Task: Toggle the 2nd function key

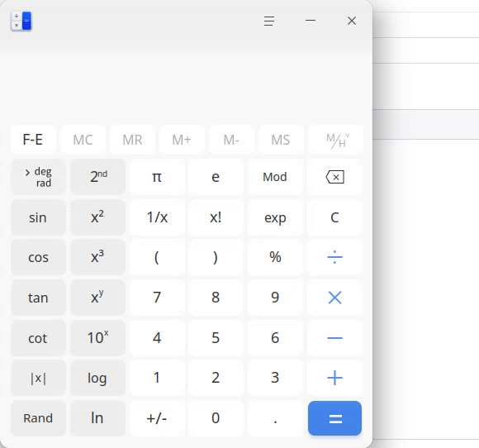Action: (97, 177)
